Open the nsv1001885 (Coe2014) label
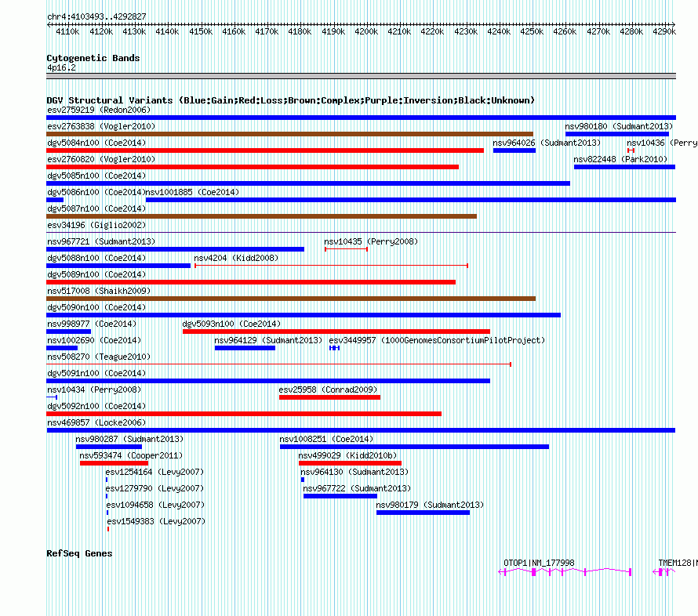Image resolution: width=698 pixels, height=616 pixels. (192, 192)
